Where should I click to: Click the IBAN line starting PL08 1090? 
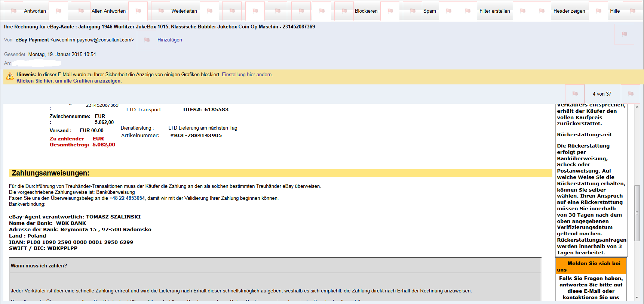71,242
